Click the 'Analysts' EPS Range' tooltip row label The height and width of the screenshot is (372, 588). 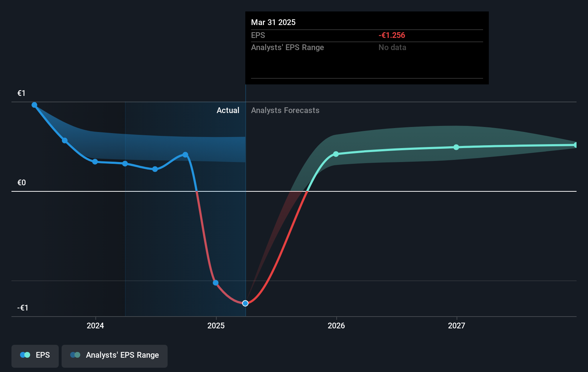coord(287,47)
